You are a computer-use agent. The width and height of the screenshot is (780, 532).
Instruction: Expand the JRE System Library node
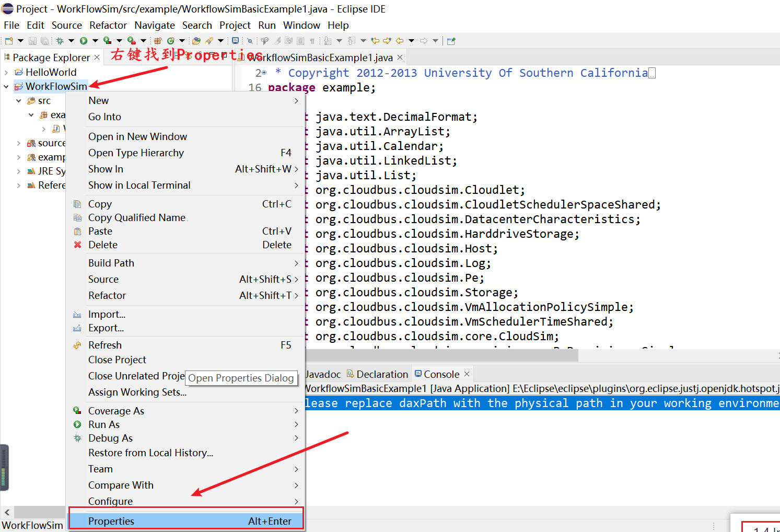(19, 171)
